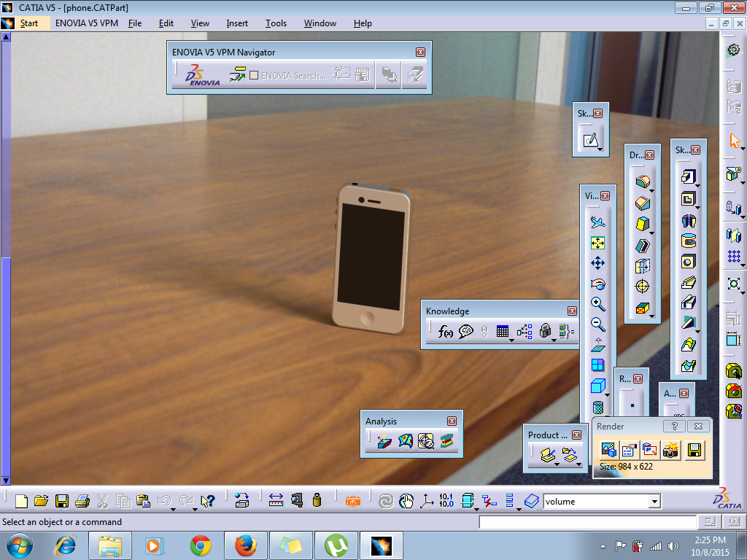Select the Rib tool icon
747x560 pixels.
[x=689, y=282]
